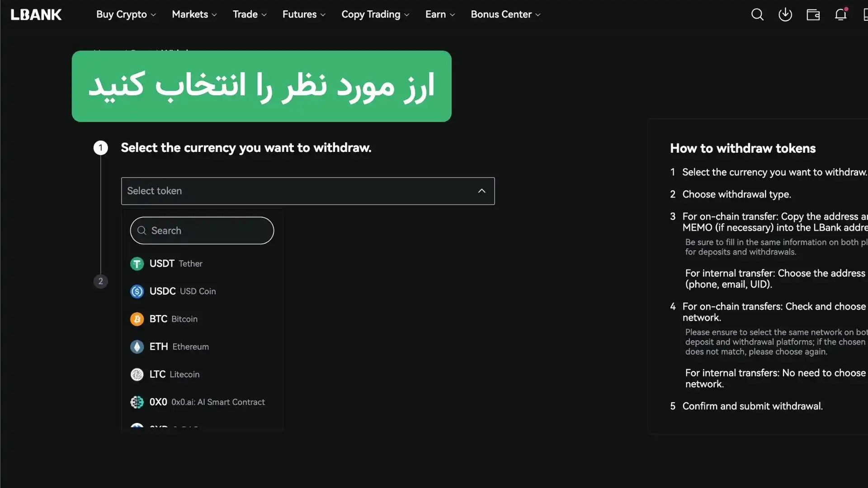Pick ETH Ethereum token

click(x=179, y=347)
